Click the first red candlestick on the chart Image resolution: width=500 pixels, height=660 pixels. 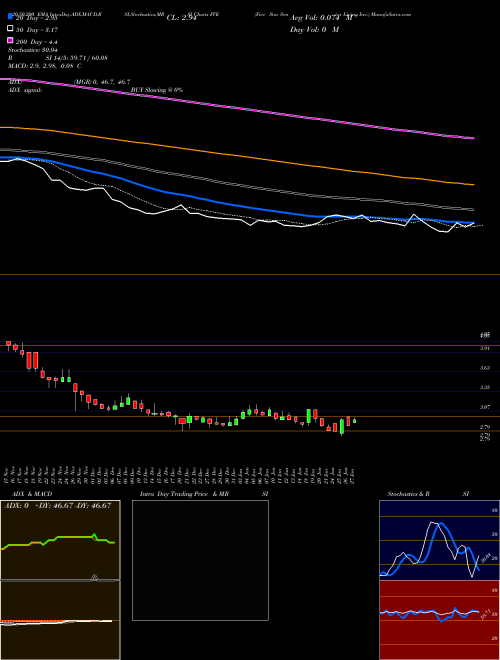8,343
